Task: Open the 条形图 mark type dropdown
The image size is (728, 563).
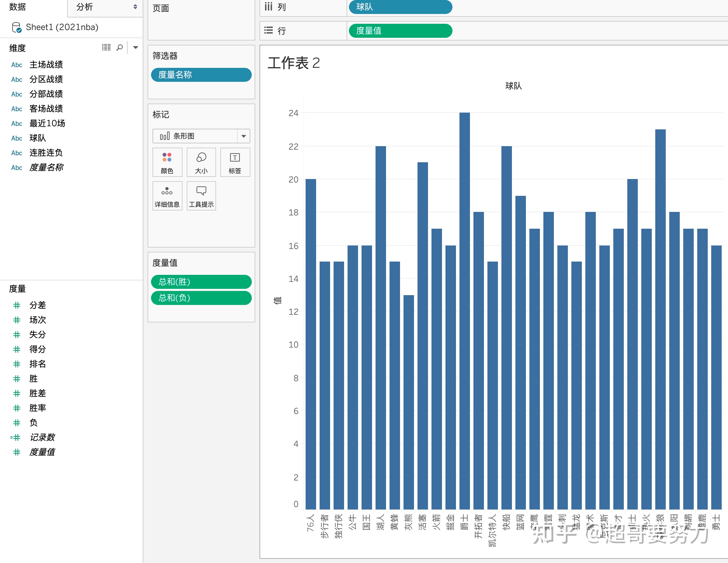Action: 201,136
